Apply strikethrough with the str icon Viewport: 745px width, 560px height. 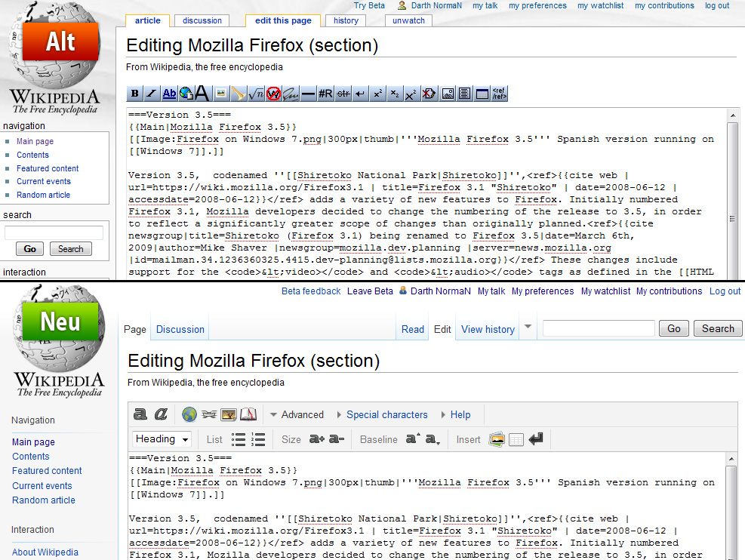pyautogui.click(x=343, y=94)
